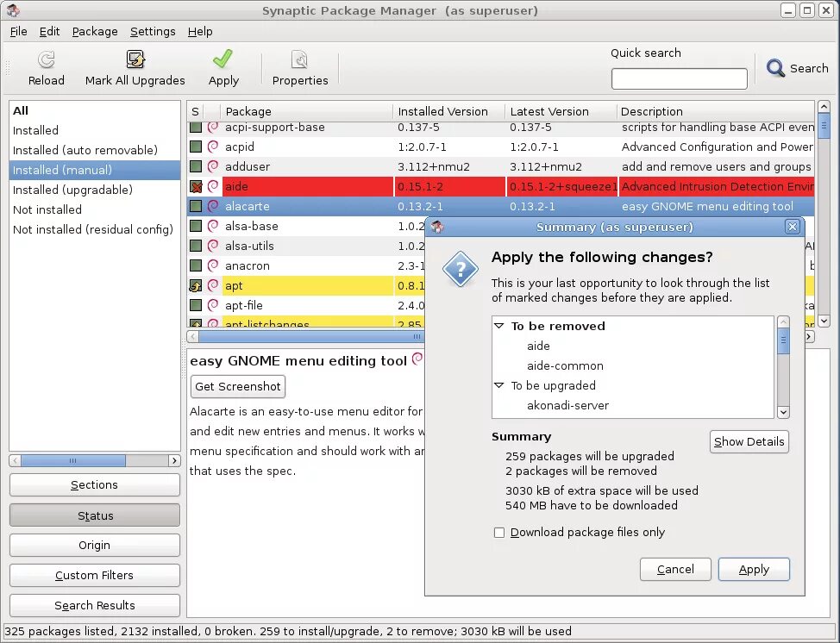Click the green checkmark Apply toolbar icon

click(x=223, y=59)
